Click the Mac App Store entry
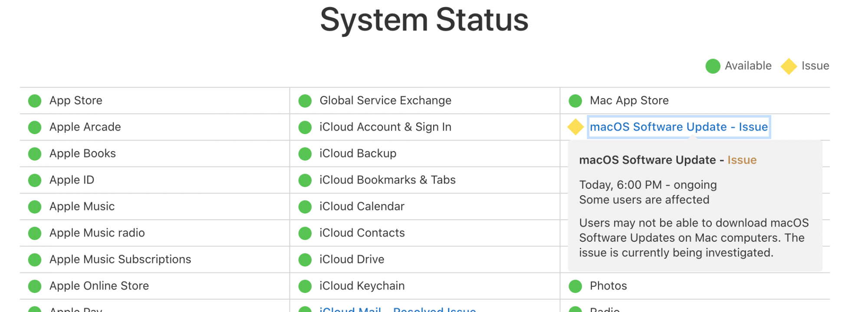This screenshot has width=868, height=312. (629, 101)
